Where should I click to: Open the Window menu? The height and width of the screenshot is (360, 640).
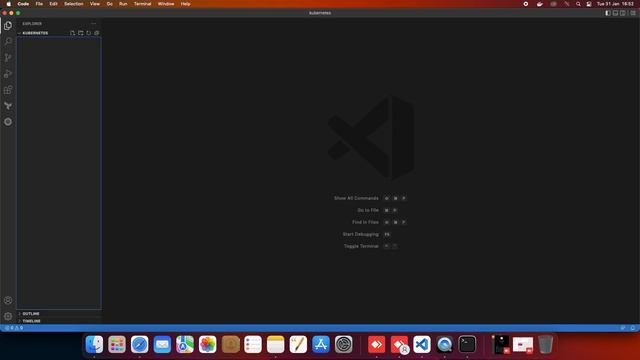tap(166, 4)
